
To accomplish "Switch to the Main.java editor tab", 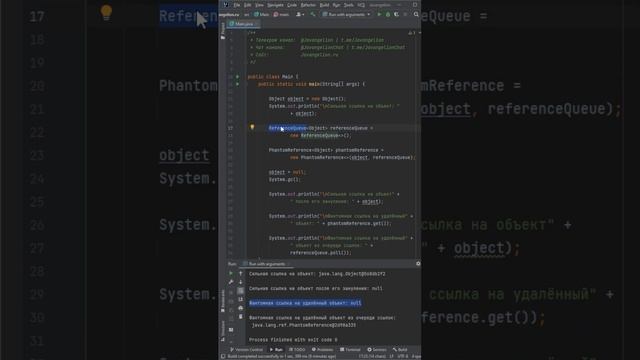I will (244, 24).
